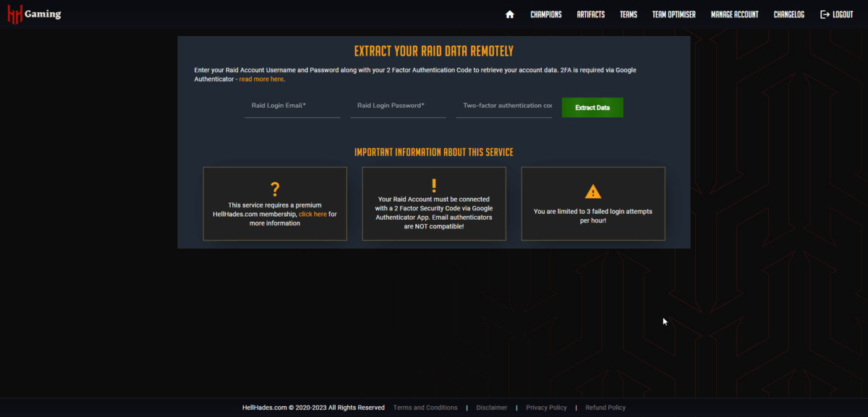Follow the 'read more here' link
The width and height of the screenshot is (868, 417).
[261, 79]
